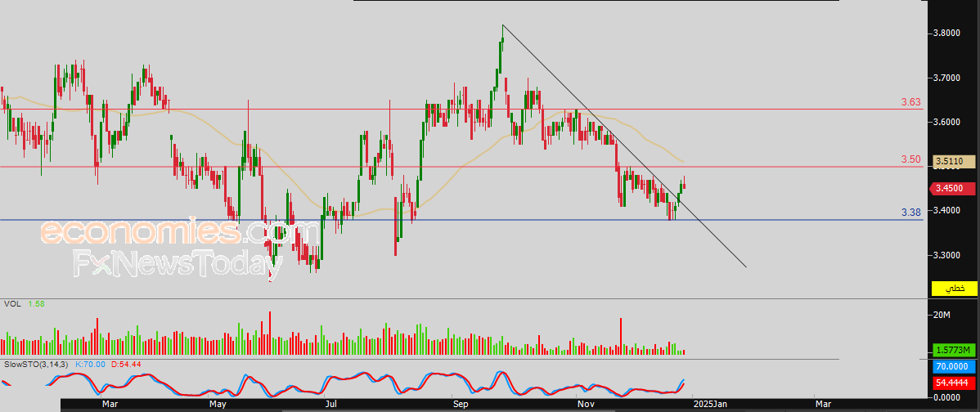980x412 pixels.
Task: Click the volume value tag 1.5773M
Action: point(954,350)
